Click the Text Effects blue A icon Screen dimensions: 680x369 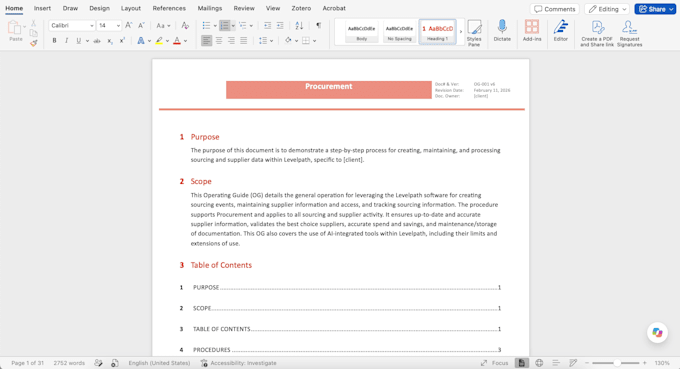(x=141, y=41)
